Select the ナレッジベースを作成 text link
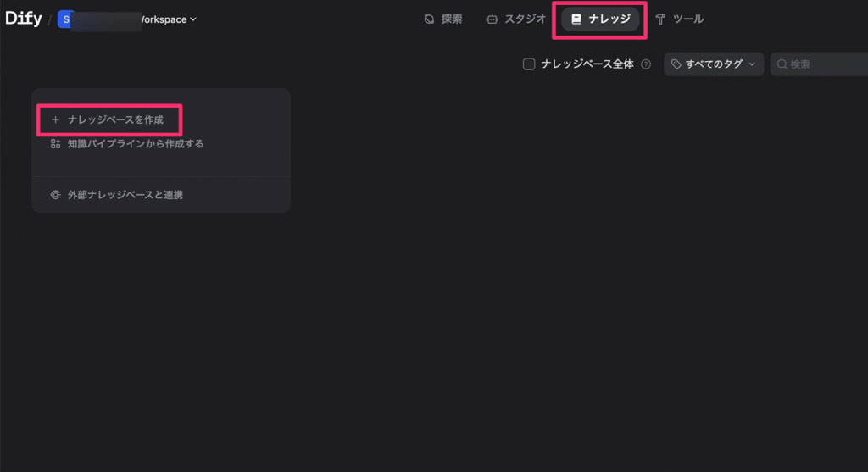The width and height of the screenshot is (868, 472). coord(115,120)
